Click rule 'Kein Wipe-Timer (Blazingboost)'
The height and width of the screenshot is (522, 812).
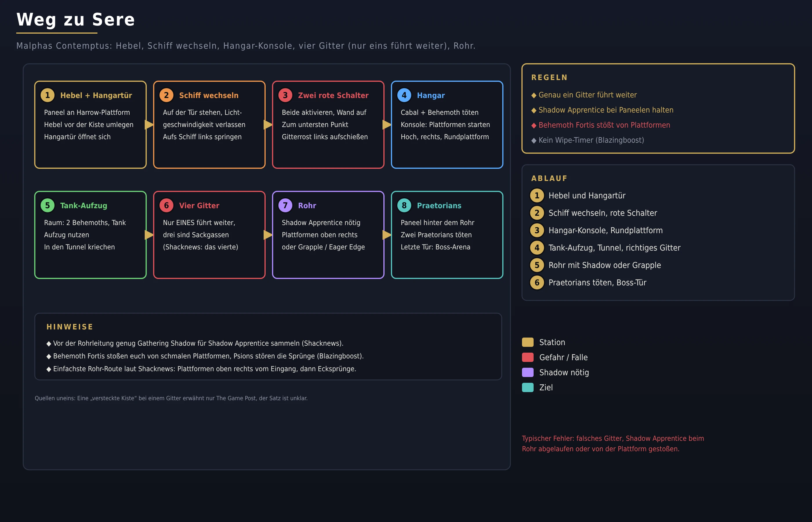point(588,140)
